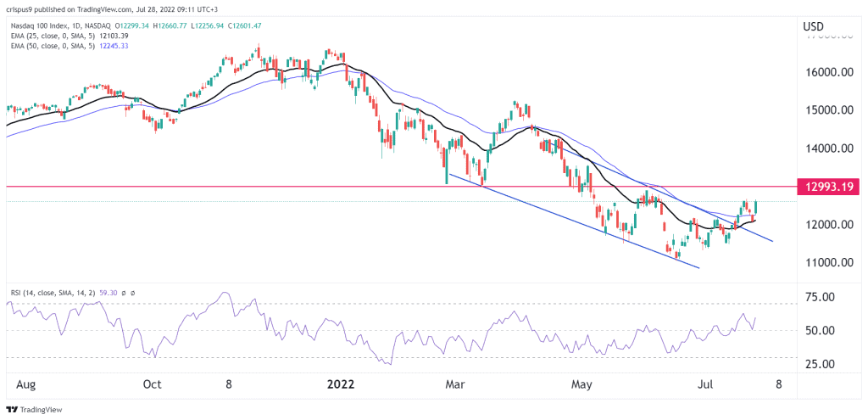Click the 14000.00 price axis label

(828, 148)
